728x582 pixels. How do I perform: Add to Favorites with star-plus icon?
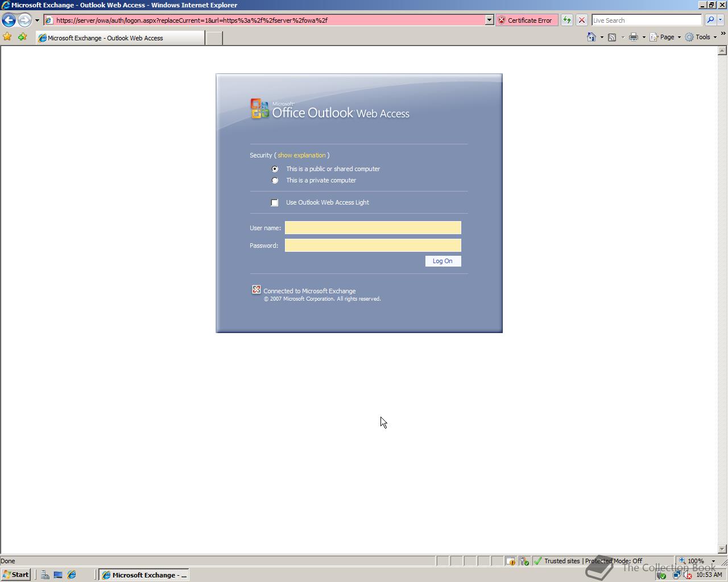23,37
